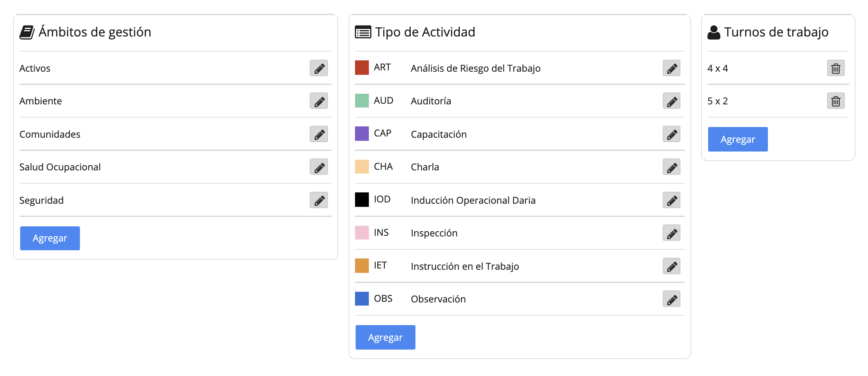Edit the Inducción Operacional Daria activity
Viewport: 868px width, 376px height.
pos(672,200)
